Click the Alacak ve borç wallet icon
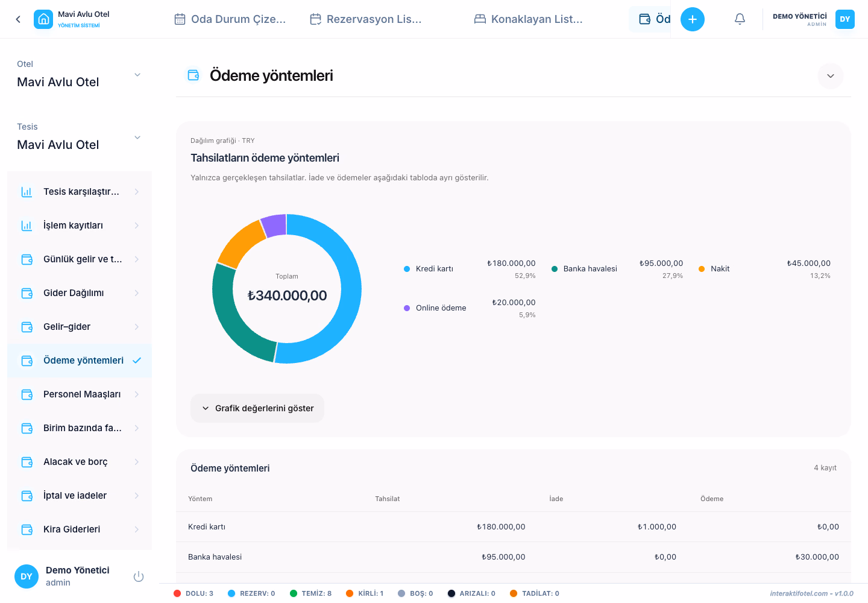Screen dimensions: 868x603 (x=27, y=462)
